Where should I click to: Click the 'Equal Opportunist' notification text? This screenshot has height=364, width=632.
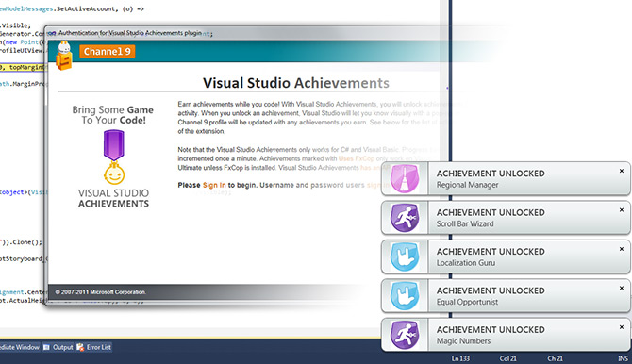[x=467, y=302]
